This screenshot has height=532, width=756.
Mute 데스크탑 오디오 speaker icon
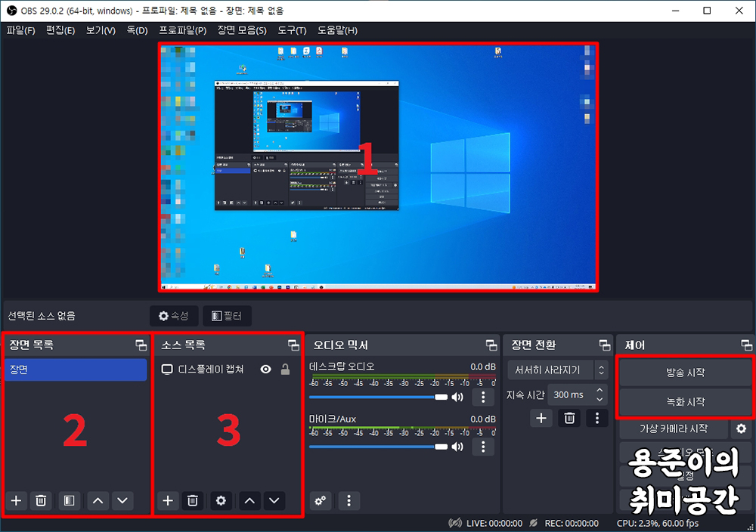click(x=457, y=397)
